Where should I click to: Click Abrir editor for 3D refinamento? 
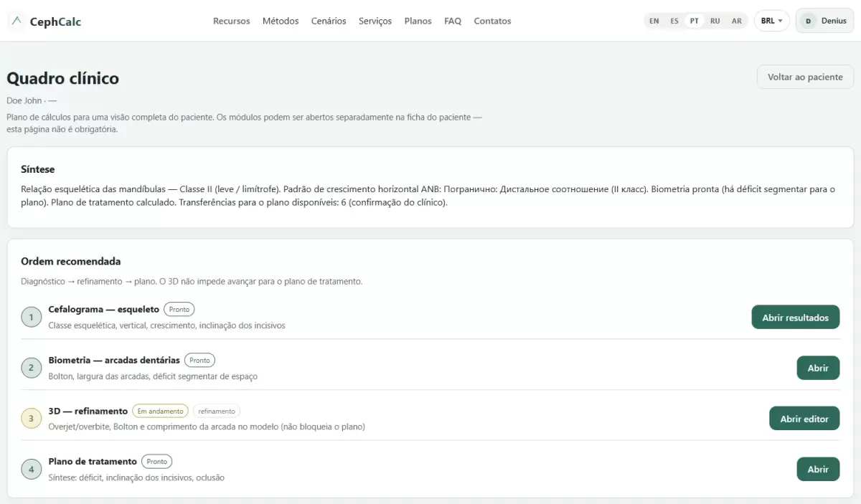[x=804, y=418]
